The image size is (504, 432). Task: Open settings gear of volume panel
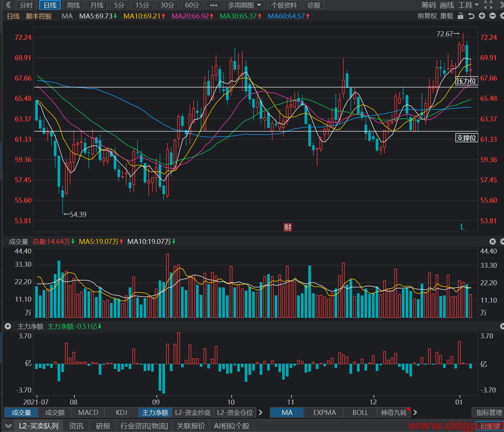pos(502,241)
